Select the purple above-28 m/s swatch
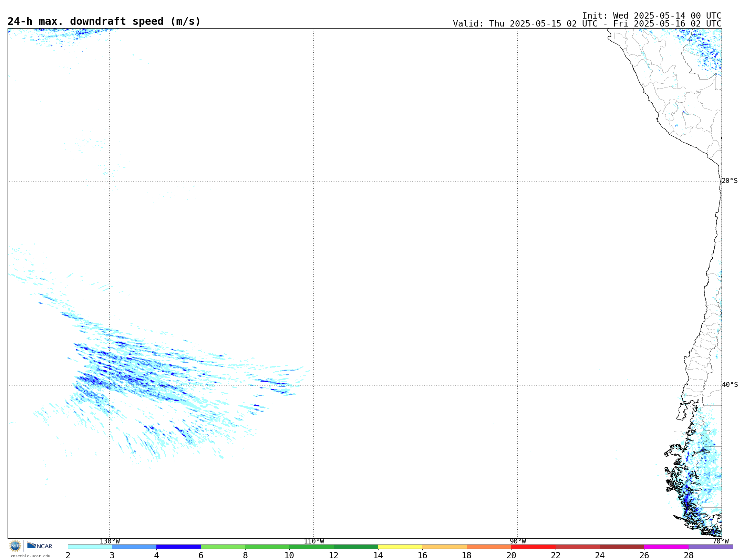Screen dimensions: 744x560 711,547
